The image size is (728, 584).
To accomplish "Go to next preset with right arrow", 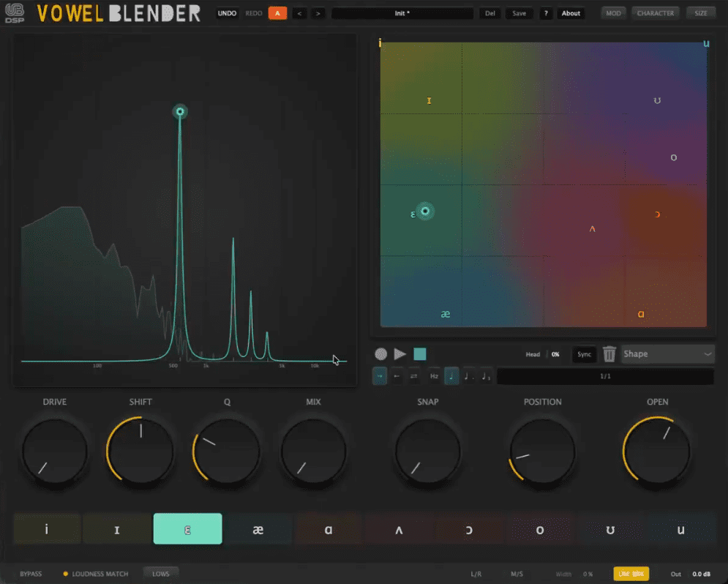I will (x=318, y=13).
